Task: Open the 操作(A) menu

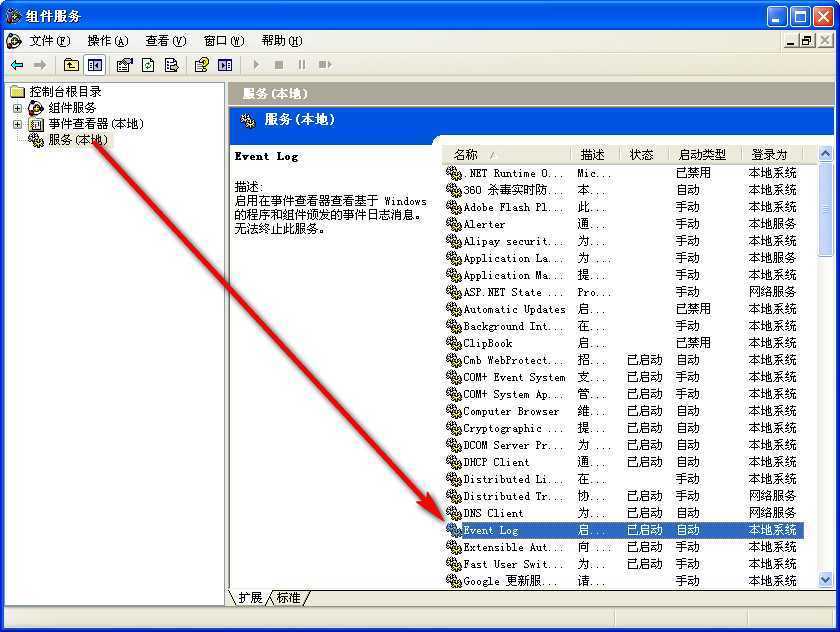Action: [108, 41]
